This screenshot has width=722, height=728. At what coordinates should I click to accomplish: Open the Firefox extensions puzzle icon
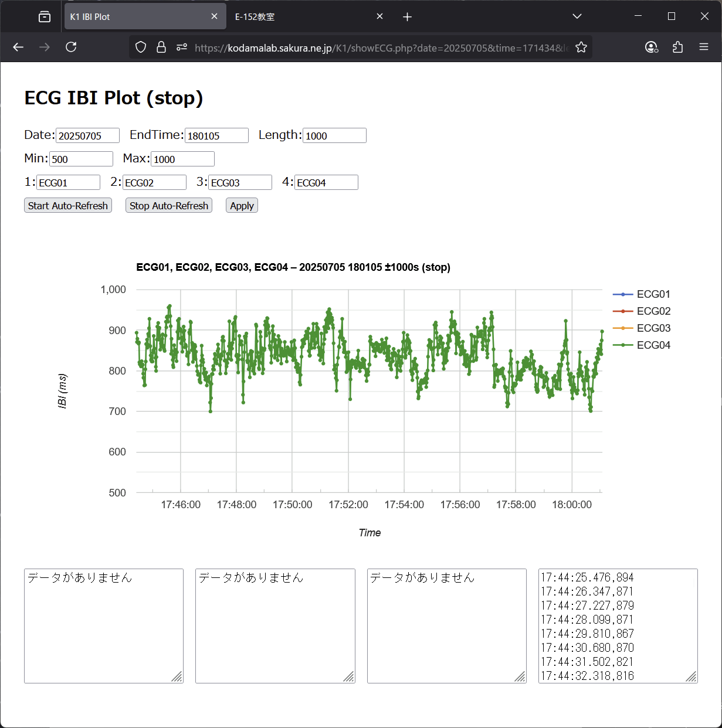[677, 47]
